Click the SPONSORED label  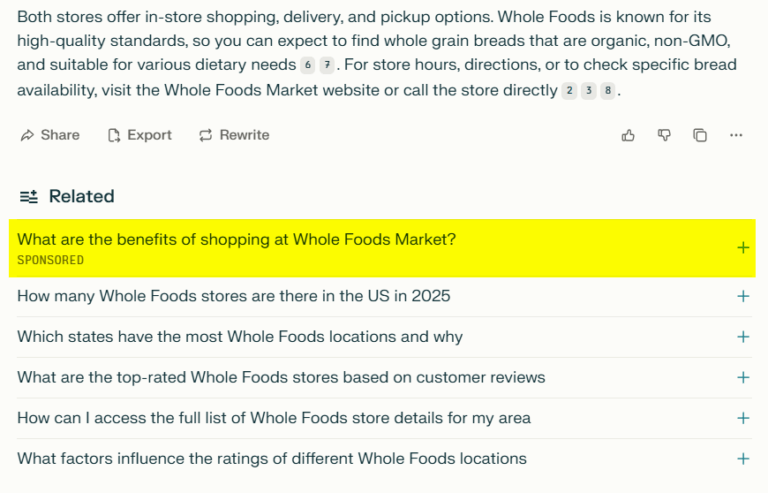pos(50,260)
